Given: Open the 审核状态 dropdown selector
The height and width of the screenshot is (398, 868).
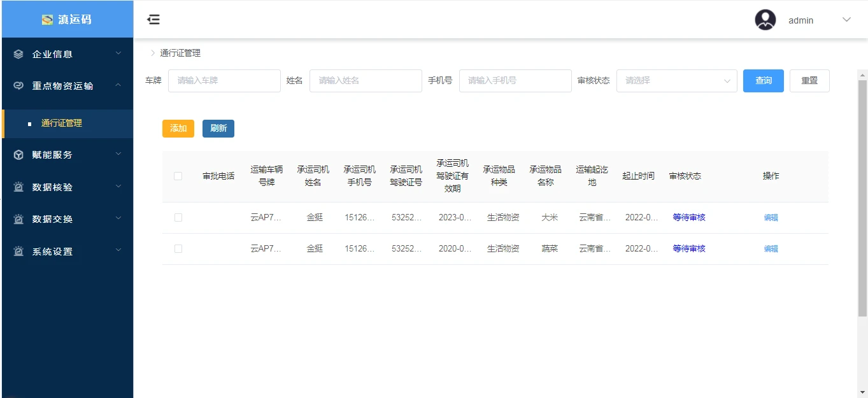Looking at the screenshot, I should point(676,81).
